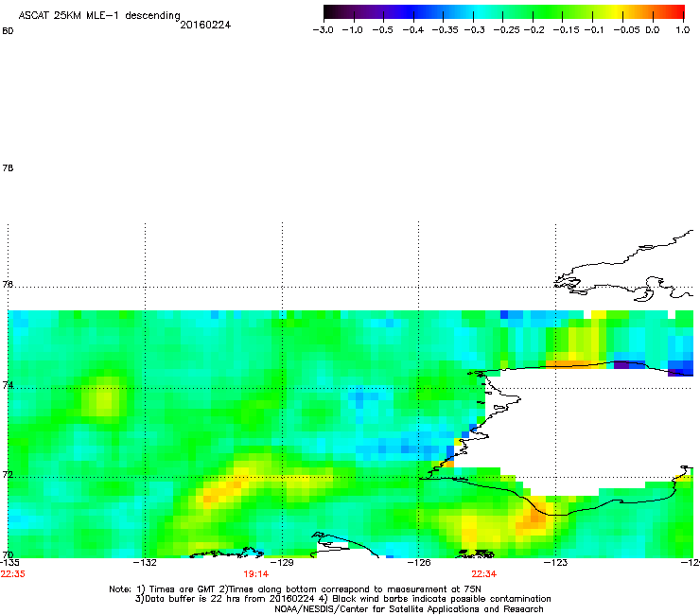Click the latitude label 70
700x615 pixels.
[8, 554]
